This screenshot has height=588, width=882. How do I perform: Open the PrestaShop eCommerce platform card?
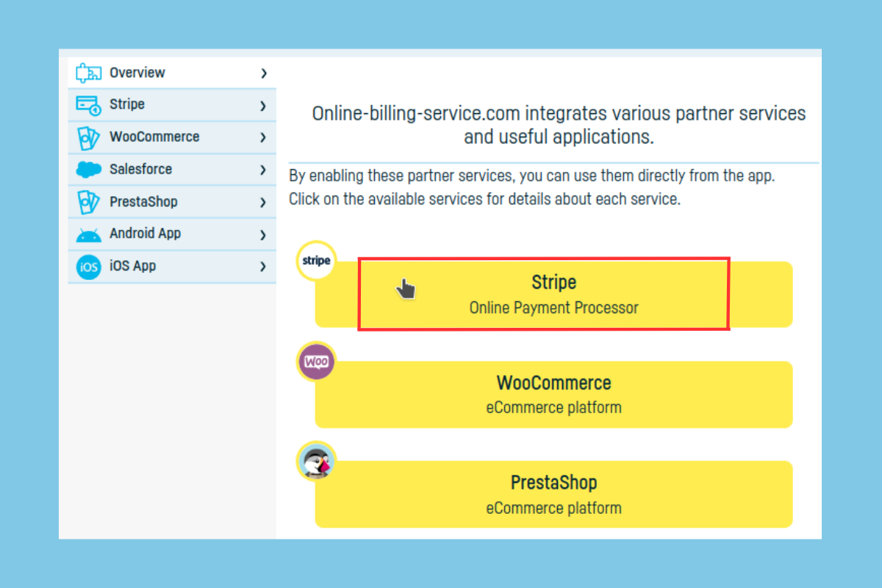(553, 494)
